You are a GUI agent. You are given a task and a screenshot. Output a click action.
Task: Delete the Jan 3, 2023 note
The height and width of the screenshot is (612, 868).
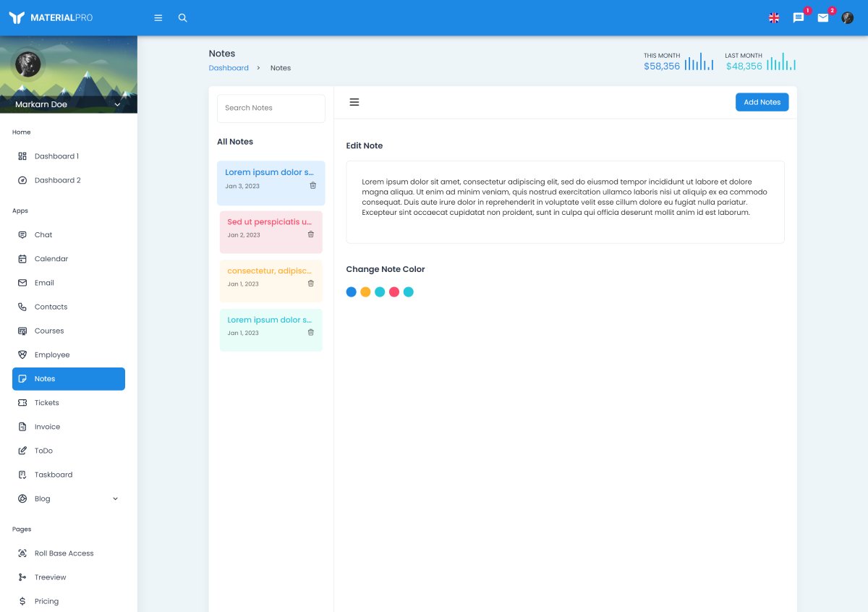click(x=312, y=186)
